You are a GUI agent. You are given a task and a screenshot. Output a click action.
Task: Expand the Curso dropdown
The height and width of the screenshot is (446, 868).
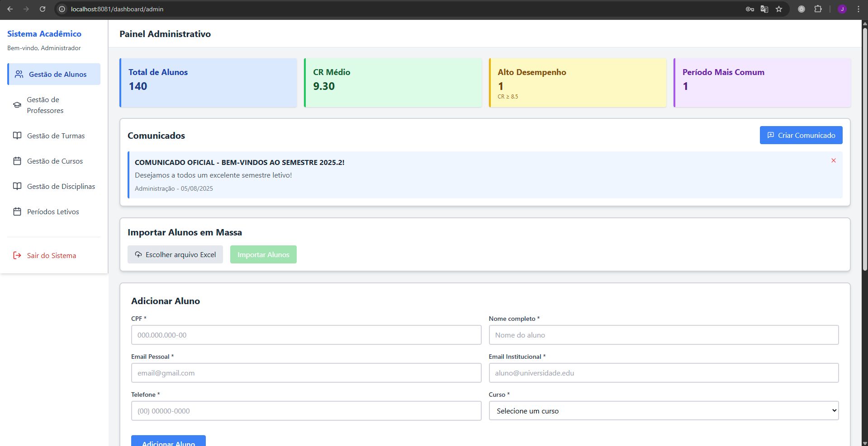click(664, 411)
